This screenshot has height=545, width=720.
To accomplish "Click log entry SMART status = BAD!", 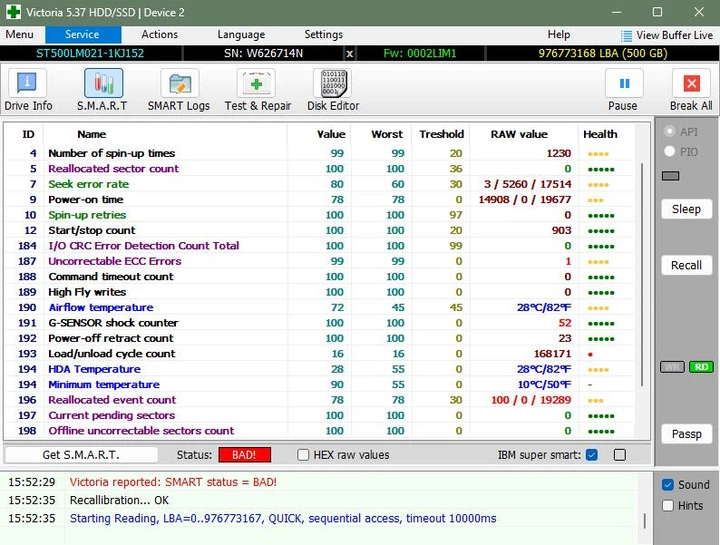I will pyautogui.click(x=173, y=482).
